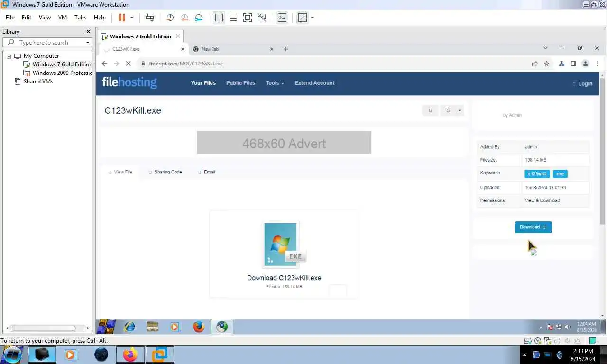Open the Chrome labs flask icon
Screen dimensions: 607x364
pyautogui.click(x=561, y=64)
